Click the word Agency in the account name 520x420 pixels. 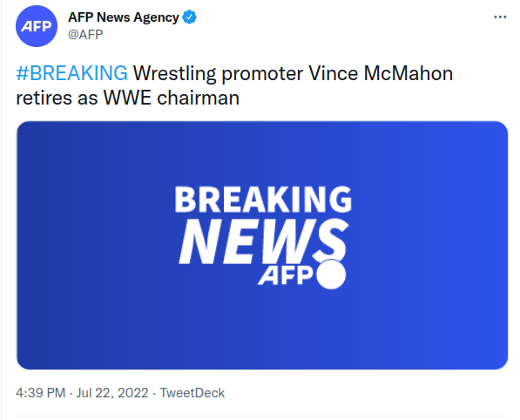point(156,18)
